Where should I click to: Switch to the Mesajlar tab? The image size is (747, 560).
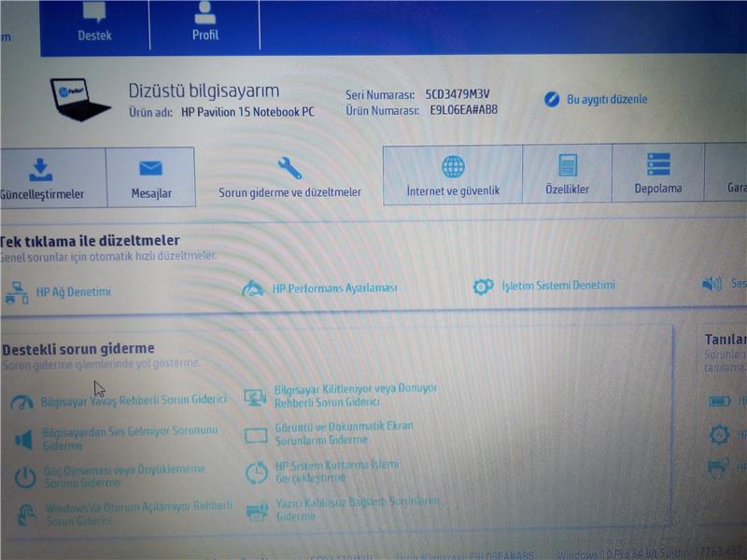pos(151,177)
